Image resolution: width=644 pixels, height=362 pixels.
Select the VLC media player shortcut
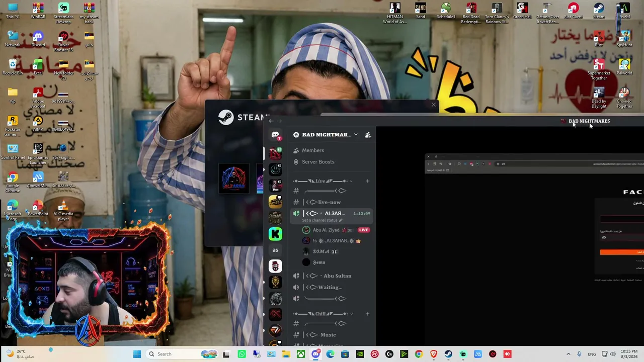pyautogui.click(x=63, y=210)
